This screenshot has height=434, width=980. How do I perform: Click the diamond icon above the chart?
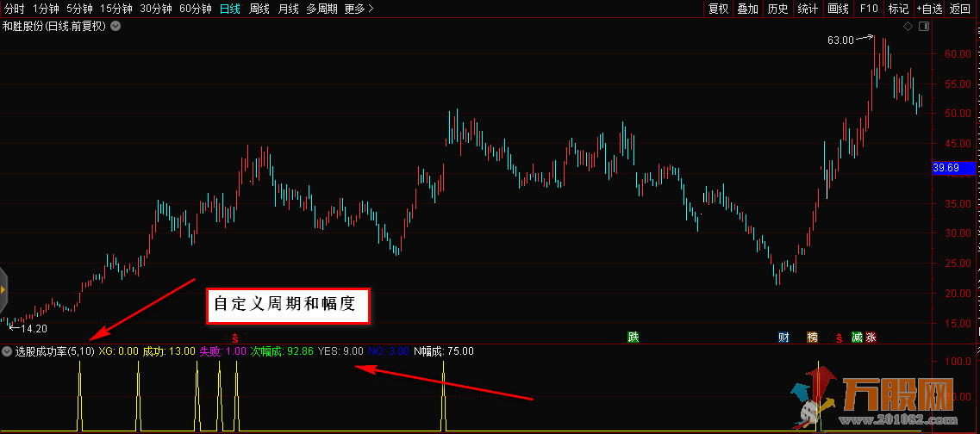pyautogui.click(x=908, y=27)
